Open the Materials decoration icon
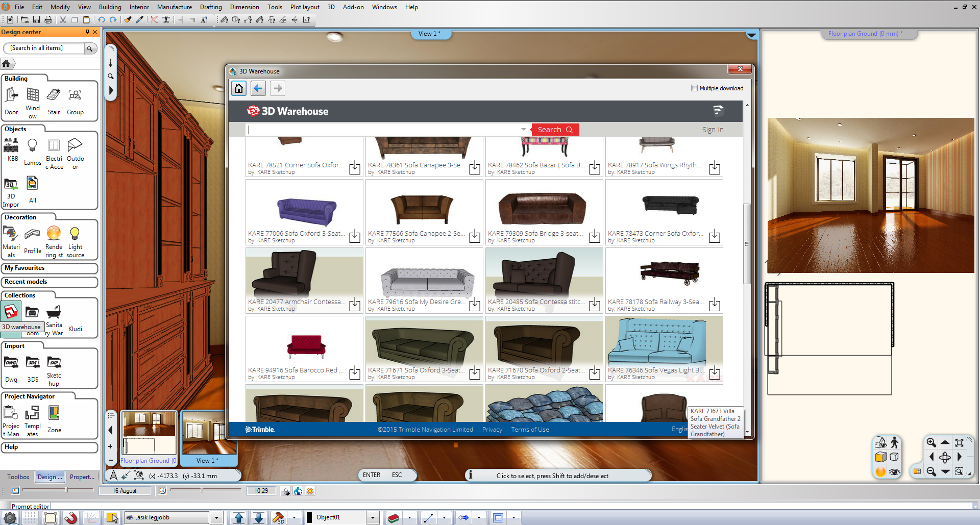The height and width of the screenshot is (525, 980). 11,241
